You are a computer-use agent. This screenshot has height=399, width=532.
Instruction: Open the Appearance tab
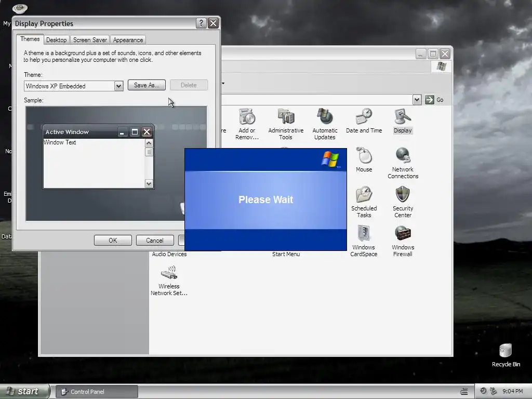click(128, 40)
